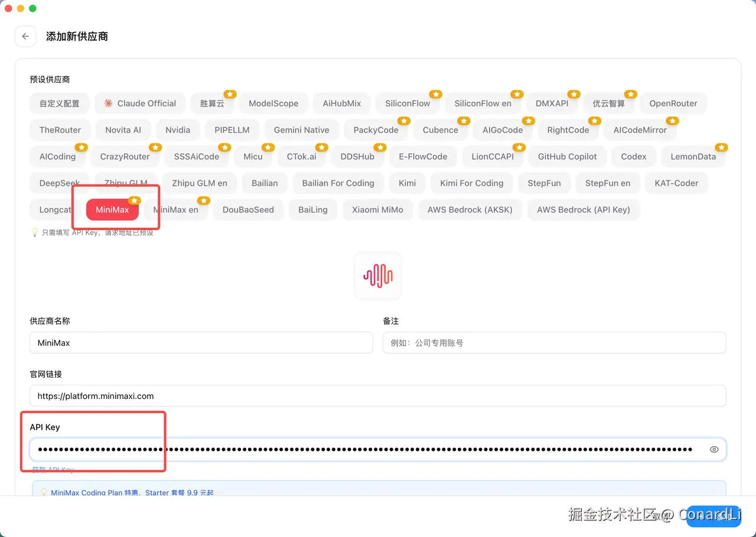Choose the plain SiliconFlow preset chip
Screen dimensions: 756x537
(x=408, y=103)
